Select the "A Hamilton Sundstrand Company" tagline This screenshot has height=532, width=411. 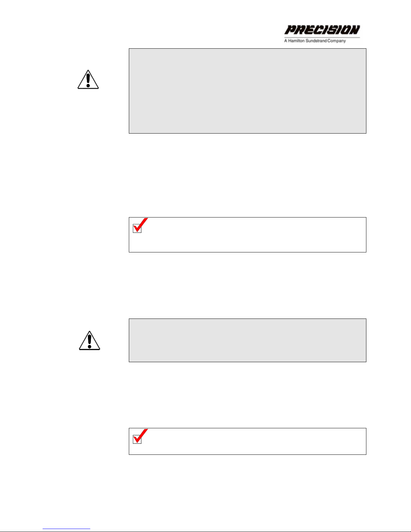(x=315, y=41)
